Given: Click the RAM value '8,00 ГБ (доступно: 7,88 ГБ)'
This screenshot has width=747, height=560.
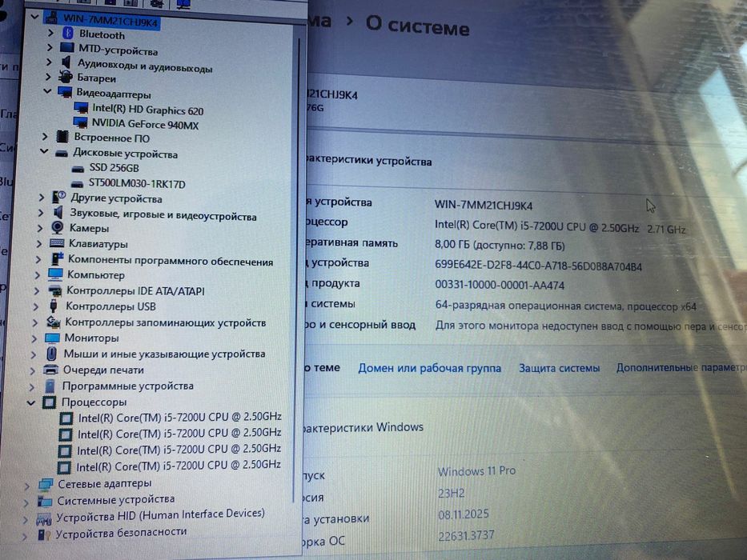Looking at the screenshot, I should pyautogui.click(x=500, y=246).
